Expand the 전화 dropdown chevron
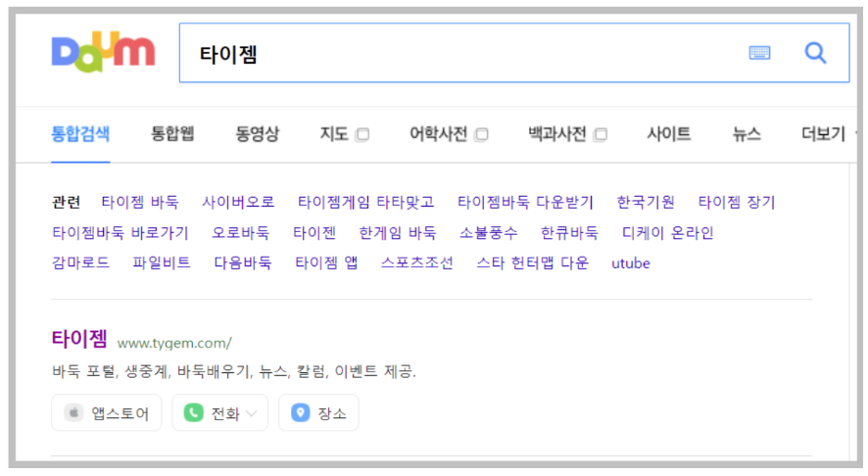 pyautogui.click(x=252, y=413)
